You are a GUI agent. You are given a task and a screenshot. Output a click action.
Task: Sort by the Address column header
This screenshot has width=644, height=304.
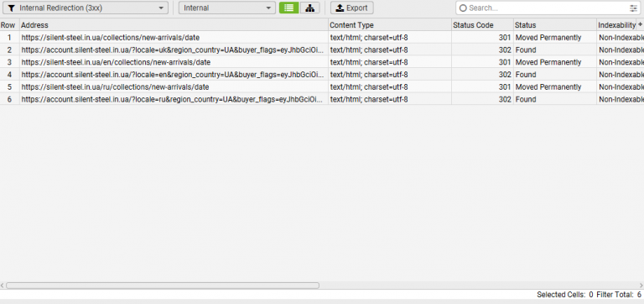tap(174, 25)
